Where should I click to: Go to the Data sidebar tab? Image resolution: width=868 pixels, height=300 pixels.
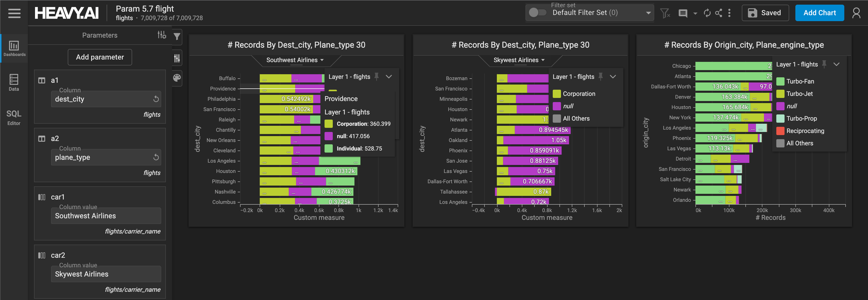(x=14, y=82)
